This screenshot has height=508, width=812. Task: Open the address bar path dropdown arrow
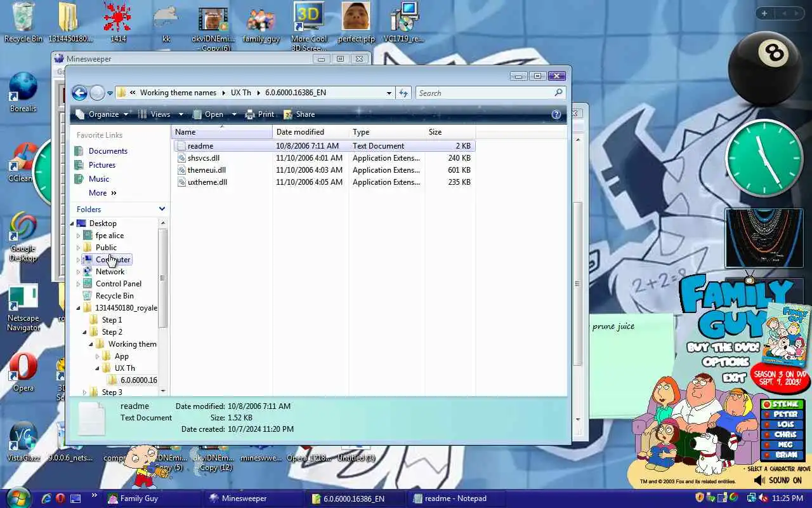389,93
